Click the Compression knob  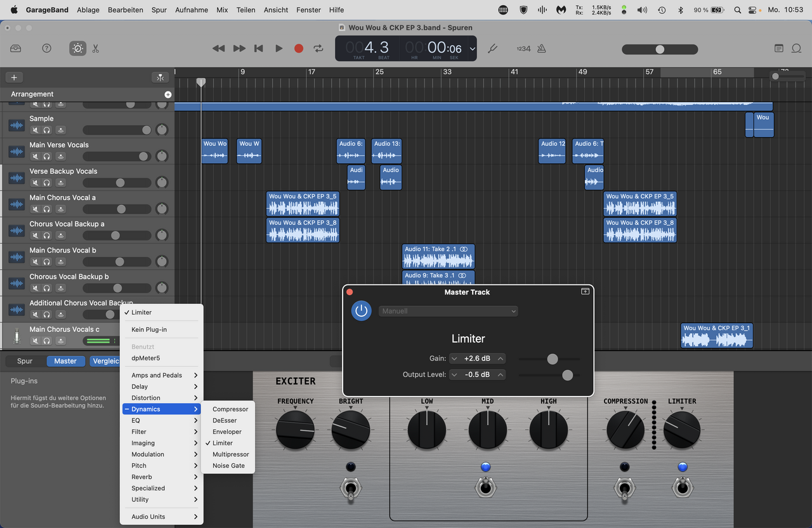[x=625, y=430]
